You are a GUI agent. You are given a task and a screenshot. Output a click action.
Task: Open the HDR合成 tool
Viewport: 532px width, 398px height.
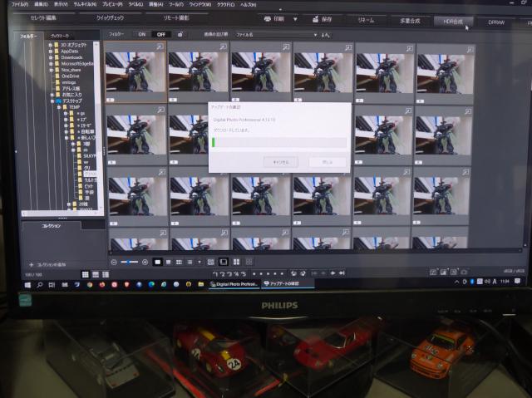pyautogui.click(x=453, y=22)
